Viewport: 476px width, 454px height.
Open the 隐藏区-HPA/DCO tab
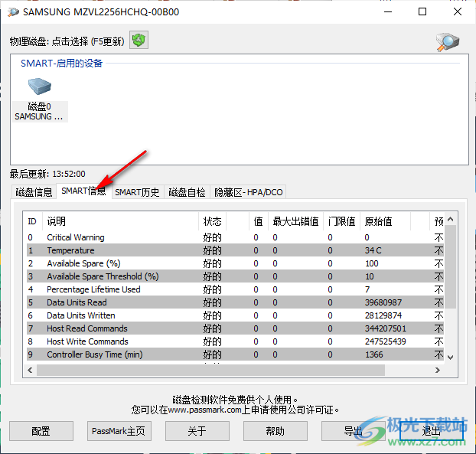coord(248,192)
